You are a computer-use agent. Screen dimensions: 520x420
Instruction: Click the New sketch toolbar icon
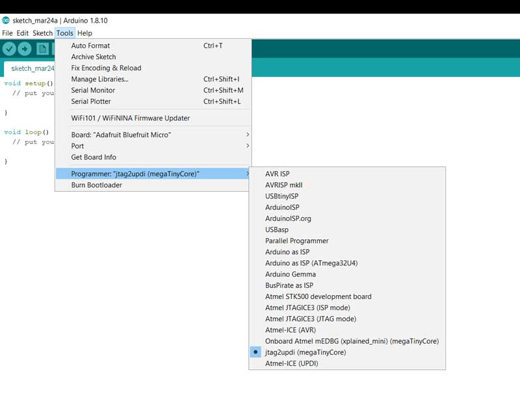coord(42,49)
